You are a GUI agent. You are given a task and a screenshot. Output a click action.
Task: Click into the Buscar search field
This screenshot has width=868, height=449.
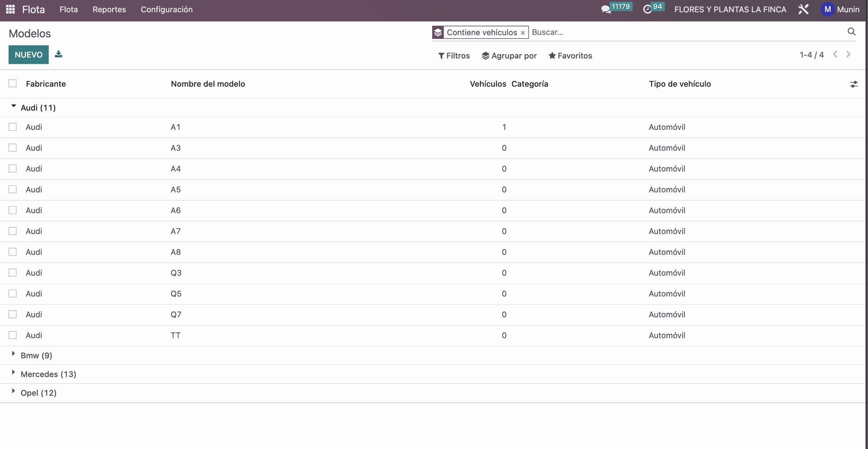tap(678, 32)
